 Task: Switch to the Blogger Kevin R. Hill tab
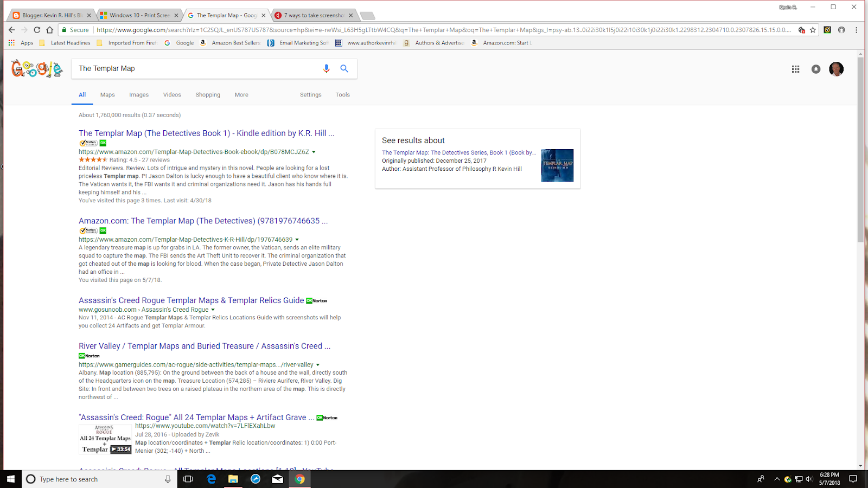tap(52, 15)
